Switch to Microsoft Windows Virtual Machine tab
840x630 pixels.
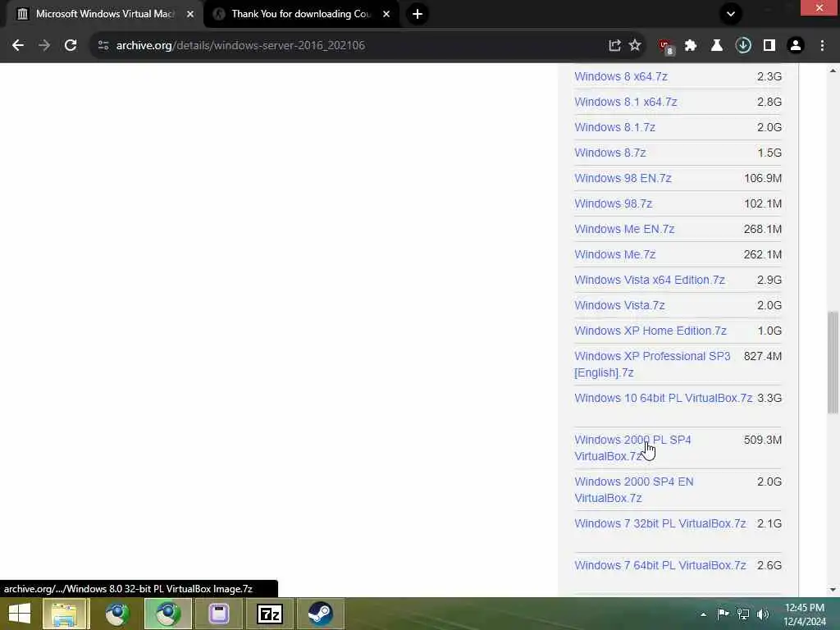(x=104, y=14)
